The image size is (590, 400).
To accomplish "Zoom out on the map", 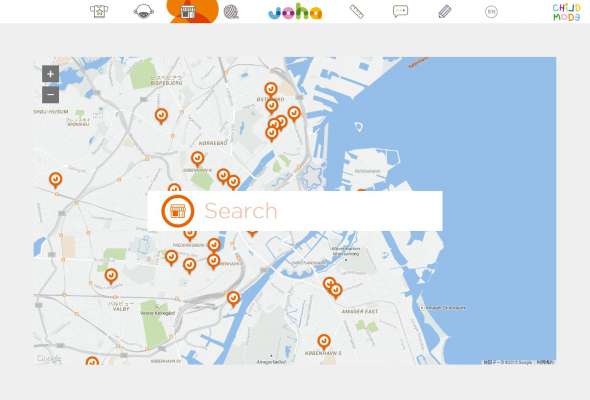I will (50, 94).
